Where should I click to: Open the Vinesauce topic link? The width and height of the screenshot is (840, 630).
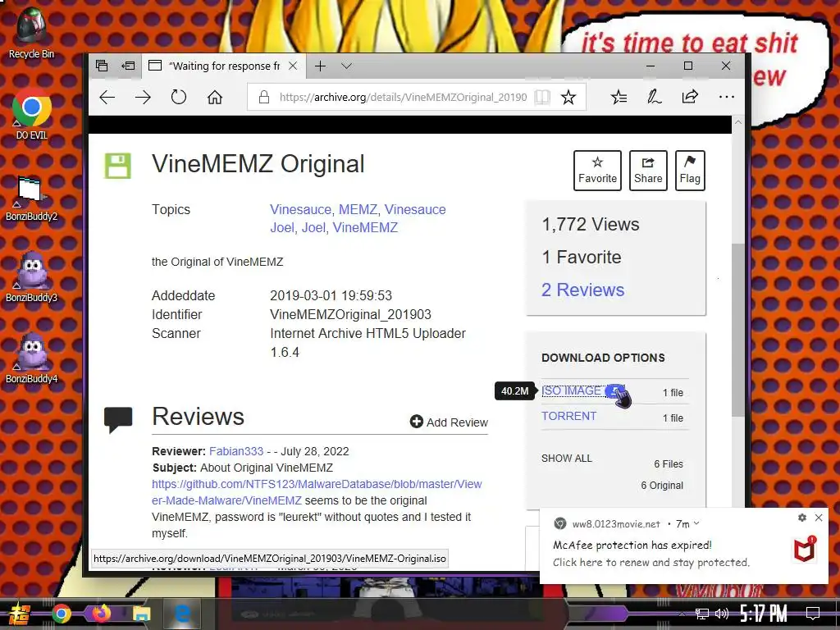pos(300,209)
